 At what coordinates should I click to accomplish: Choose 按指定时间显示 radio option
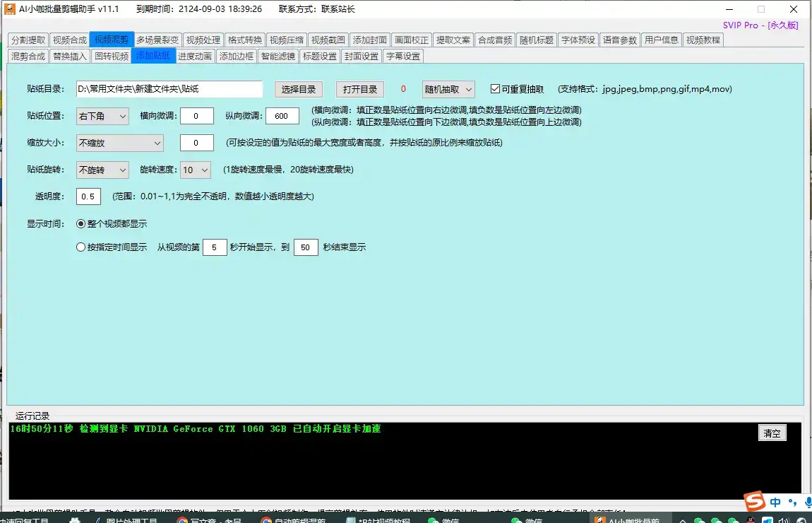(x=80, y=247)
